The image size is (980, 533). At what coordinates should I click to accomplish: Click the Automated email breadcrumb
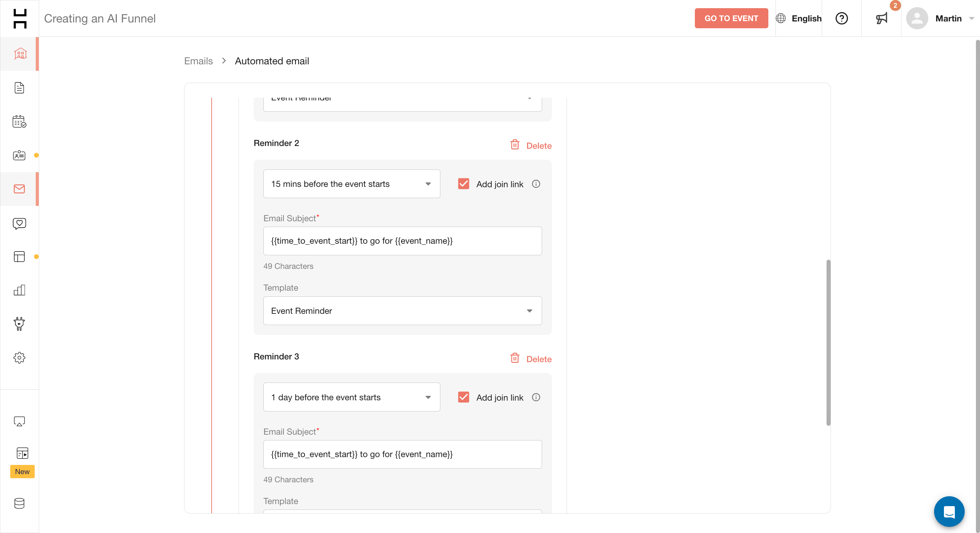tap(272, 61)
